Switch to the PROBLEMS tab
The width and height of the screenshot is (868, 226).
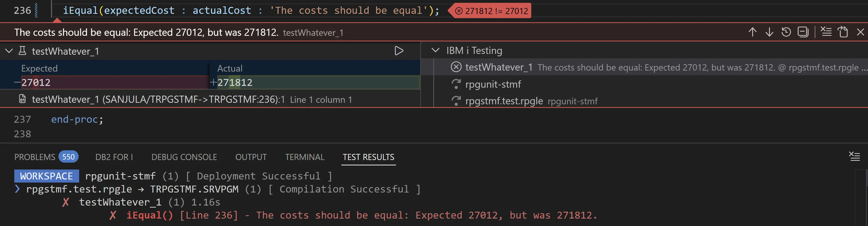[x=35, y=157]
